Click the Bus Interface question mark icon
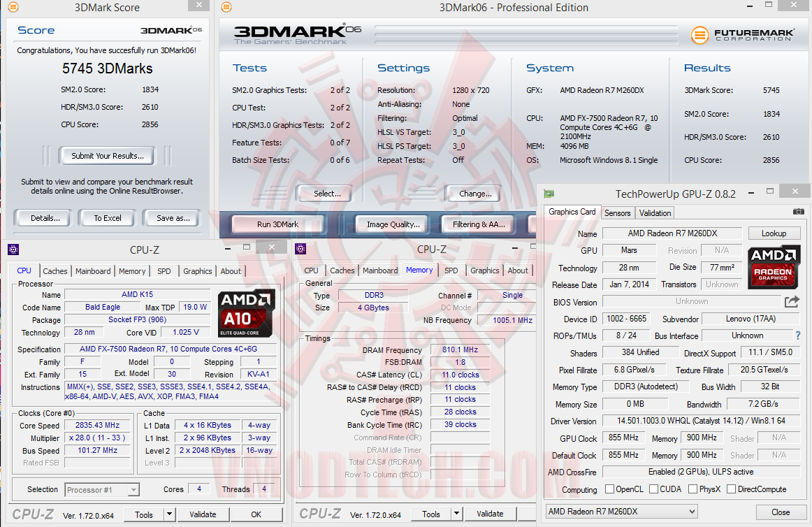812x527 pixels. 798,335
